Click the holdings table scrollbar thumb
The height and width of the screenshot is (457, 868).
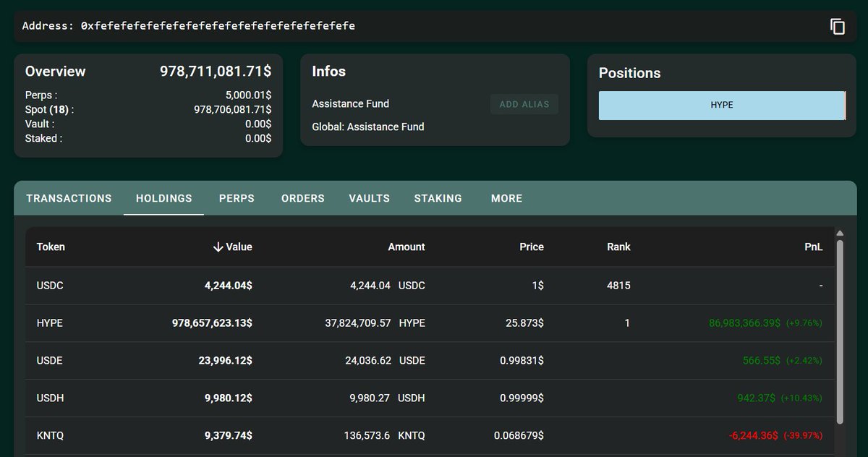840,332
